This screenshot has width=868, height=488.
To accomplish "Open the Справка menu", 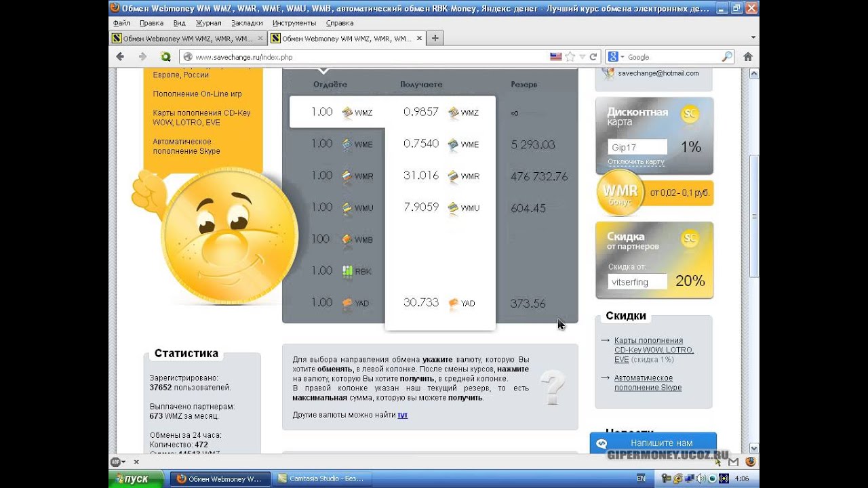I will point(340,22).
